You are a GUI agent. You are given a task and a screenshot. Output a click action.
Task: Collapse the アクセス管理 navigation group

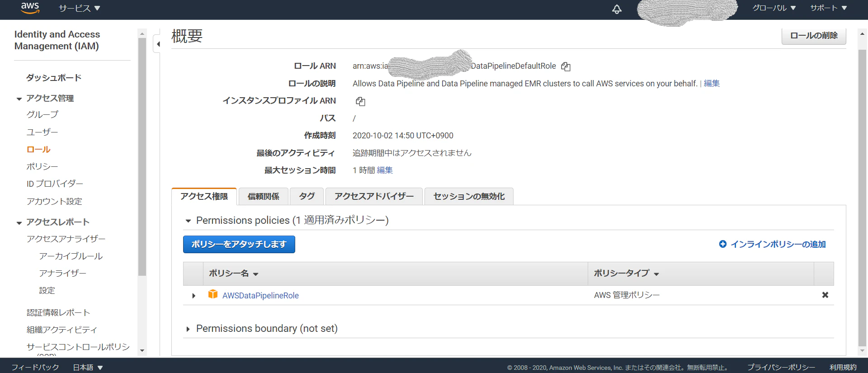pyautogui.click(x=19, y=99)
